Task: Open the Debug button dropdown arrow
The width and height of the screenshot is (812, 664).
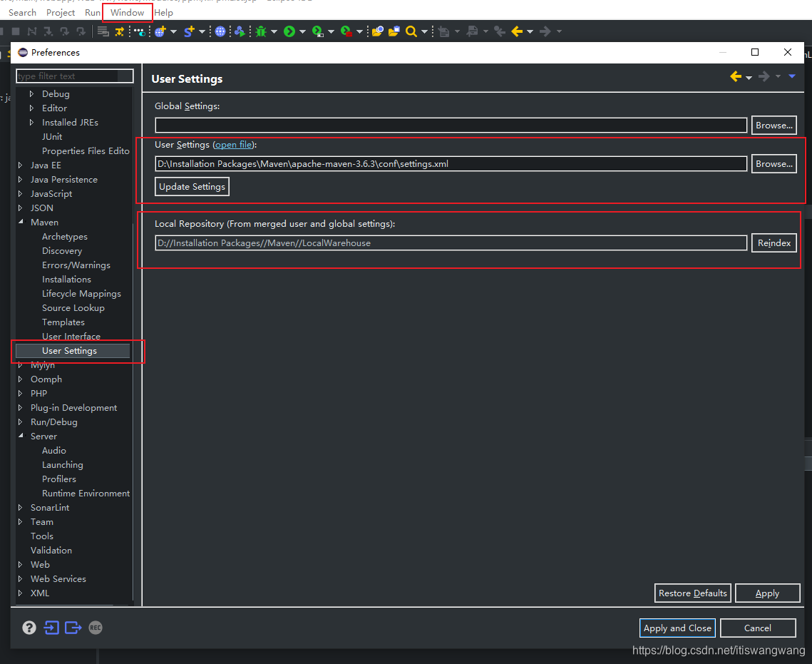Action: click(274, 32)
